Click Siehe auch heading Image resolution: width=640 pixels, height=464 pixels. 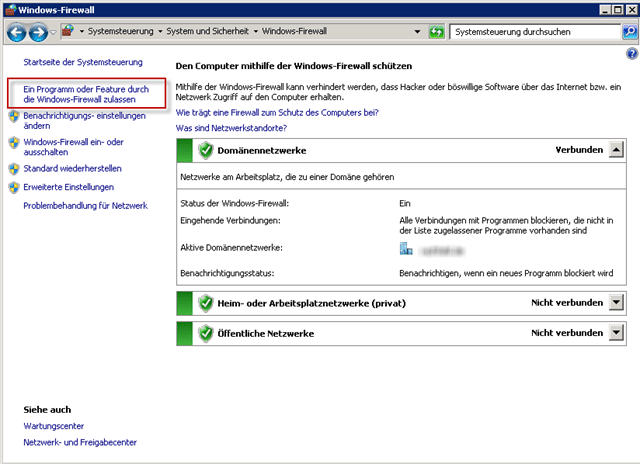(x=47, y=410)
